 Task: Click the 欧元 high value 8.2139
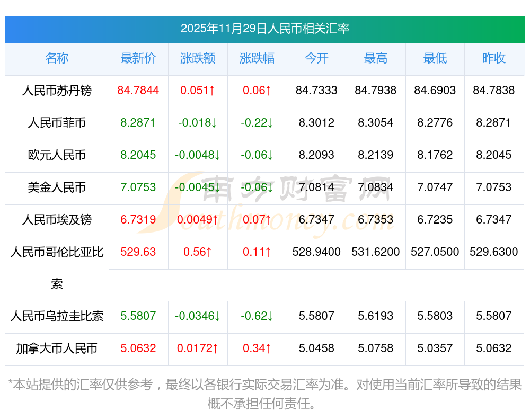pos(376,155)
